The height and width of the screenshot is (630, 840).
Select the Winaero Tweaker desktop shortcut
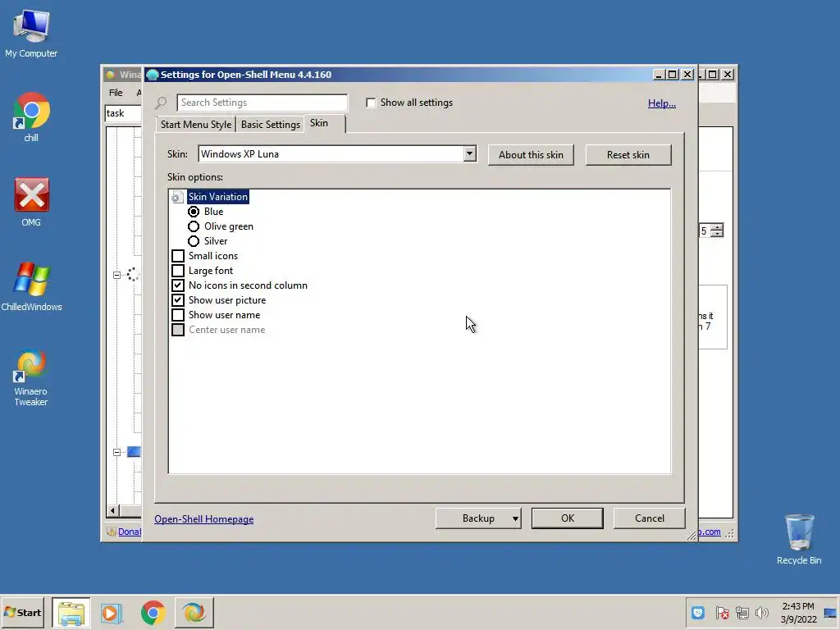31,376
